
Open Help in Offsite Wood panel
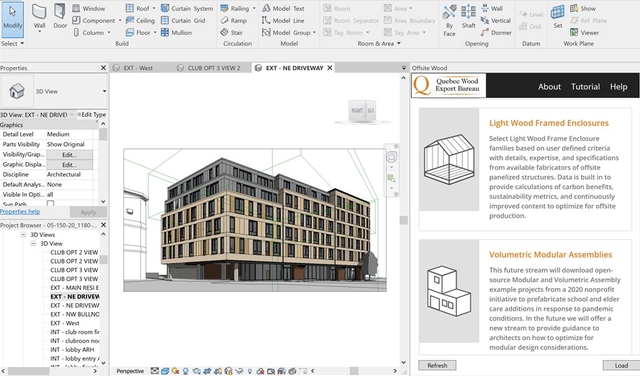tap(618, 87)
